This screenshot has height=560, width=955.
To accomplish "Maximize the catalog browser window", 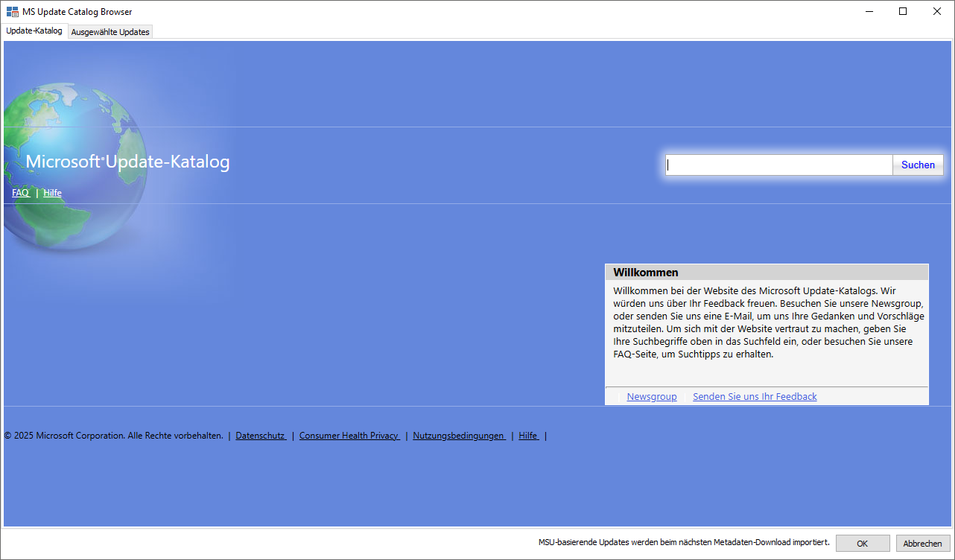I will click(903, 11).
